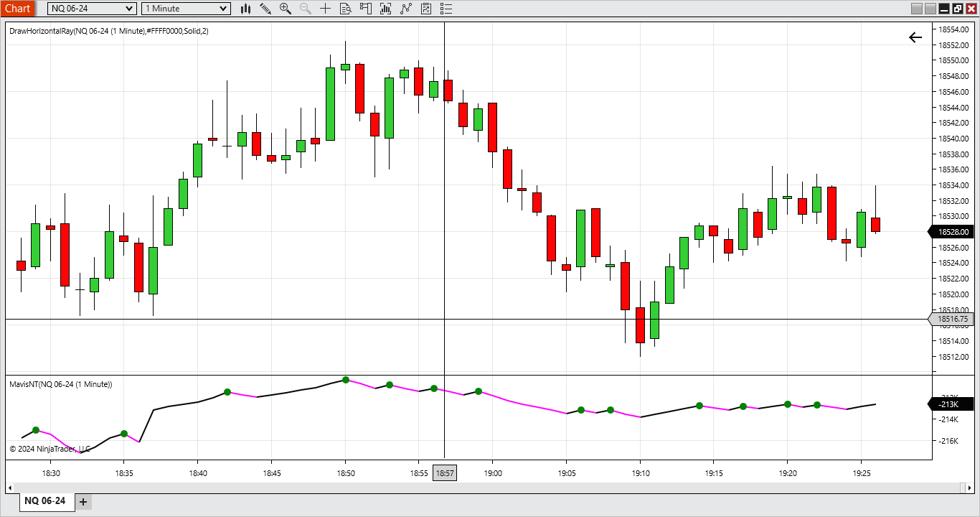This screenshot has height=517, width=980.
Task: Click the second gray link window button
Action: click(x=930, y=9)
